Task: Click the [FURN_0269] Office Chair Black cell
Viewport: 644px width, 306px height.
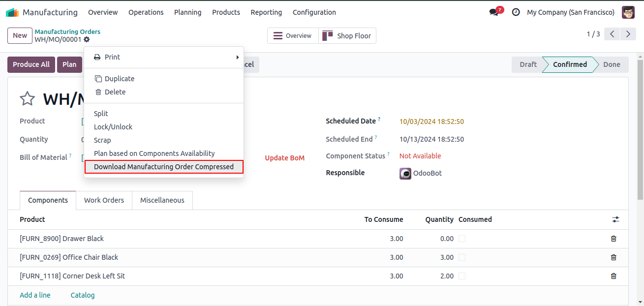Action: click(x=69, y=257)
